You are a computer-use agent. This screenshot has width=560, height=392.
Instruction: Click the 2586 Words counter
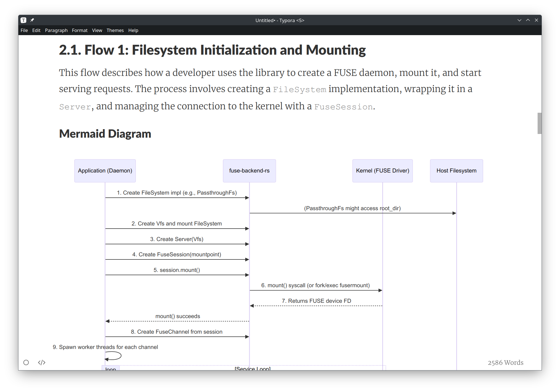pos(505,363)
